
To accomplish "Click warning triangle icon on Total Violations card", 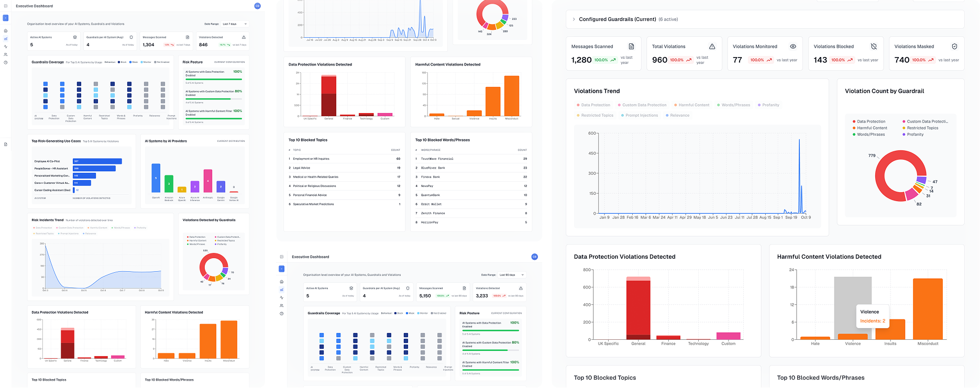I will pyautogui.click(x=712, y=47).
